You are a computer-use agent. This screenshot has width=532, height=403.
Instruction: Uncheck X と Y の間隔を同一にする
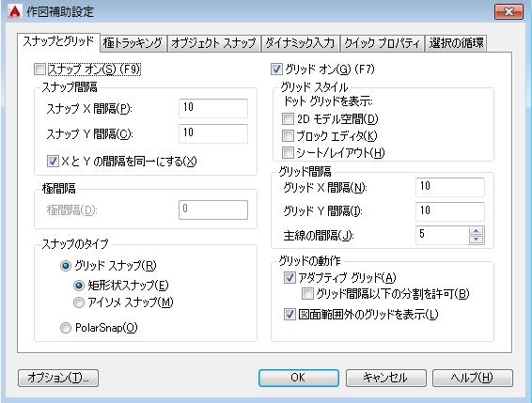pos(53,161)
